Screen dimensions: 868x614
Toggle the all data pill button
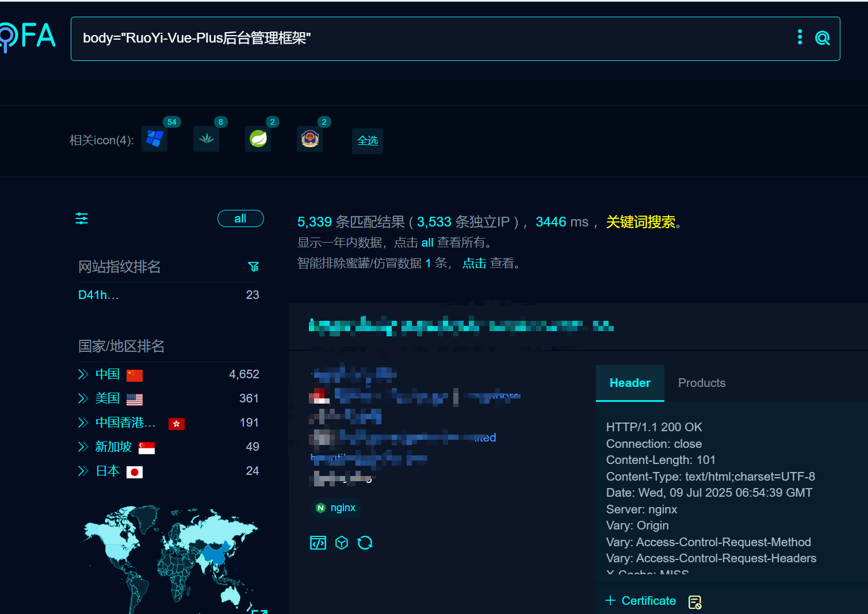[x=240, y=218]
